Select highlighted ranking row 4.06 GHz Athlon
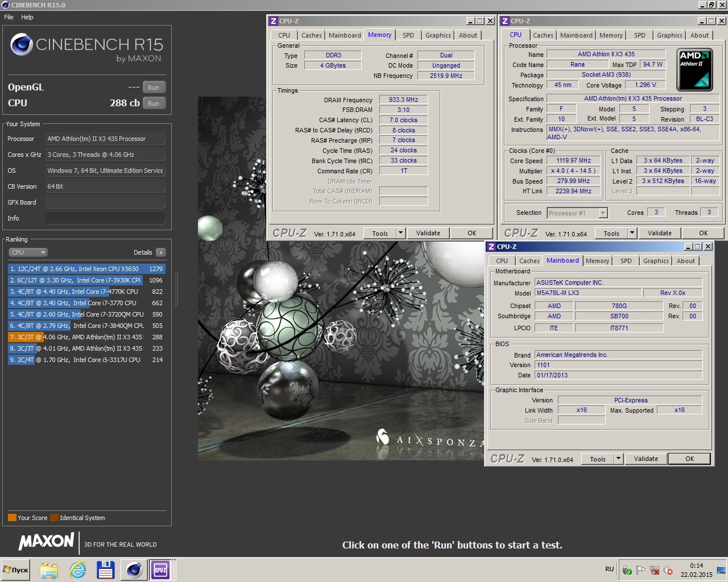 point(86,337)
